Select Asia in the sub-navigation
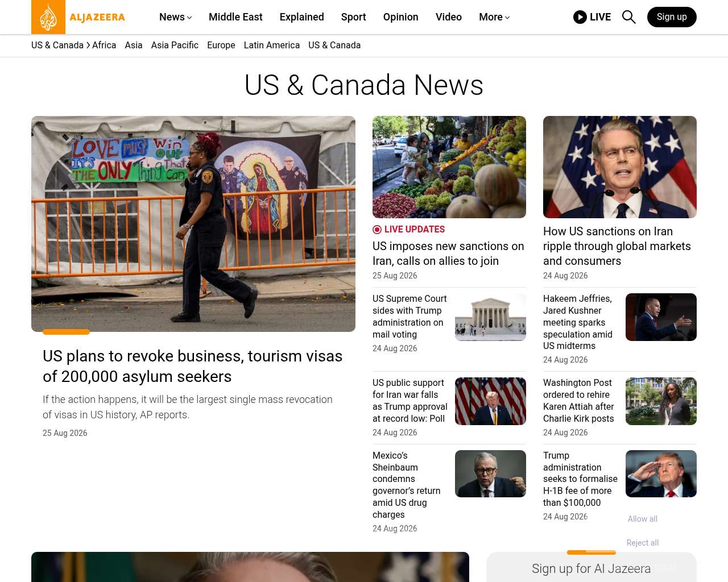The image size is (728, 582). tap(134, 45)
